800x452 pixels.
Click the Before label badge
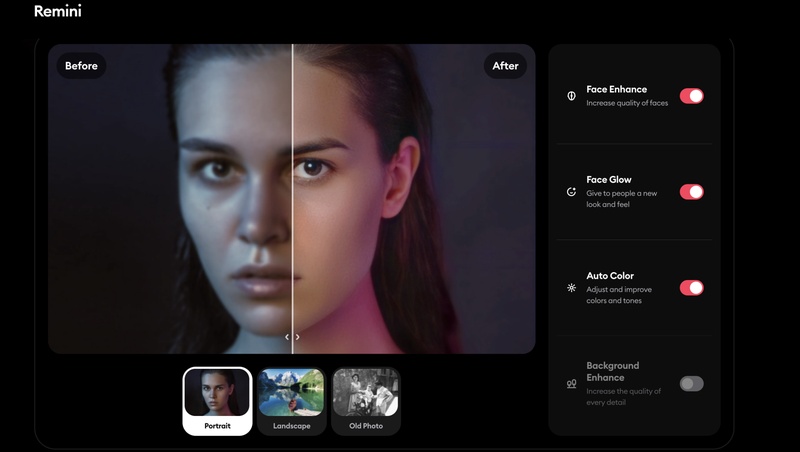pyautogui.click(x=81, y=66)
